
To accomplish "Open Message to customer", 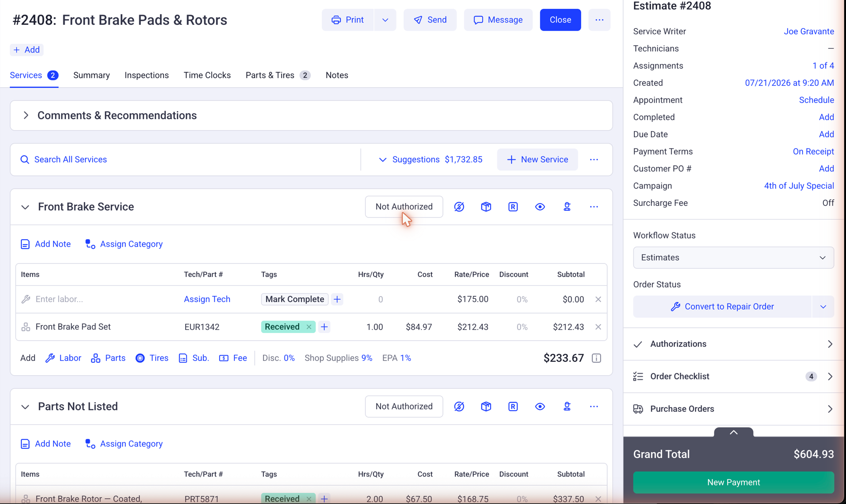I will click(498, 20).
